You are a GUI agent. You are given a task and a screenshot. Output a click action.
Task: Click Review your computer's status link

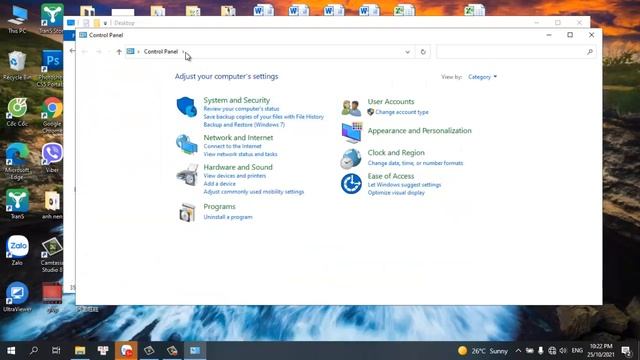[241, 109]
